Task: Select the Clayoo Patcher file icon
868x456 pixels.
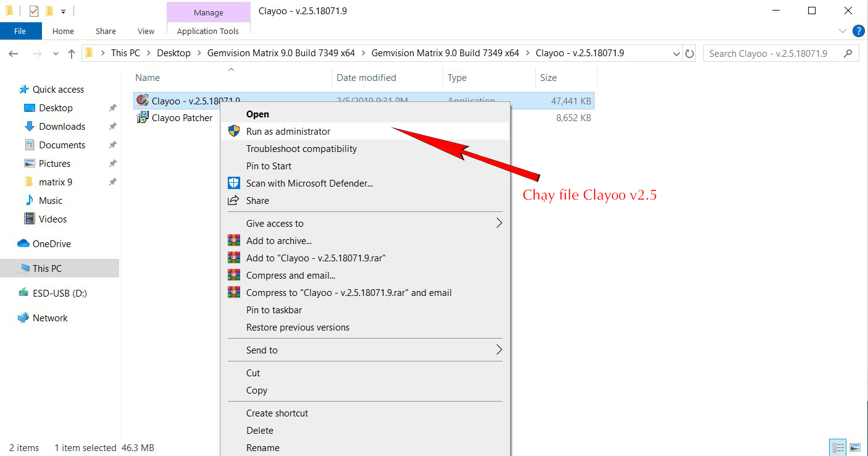Action: (x=143, y=117)
